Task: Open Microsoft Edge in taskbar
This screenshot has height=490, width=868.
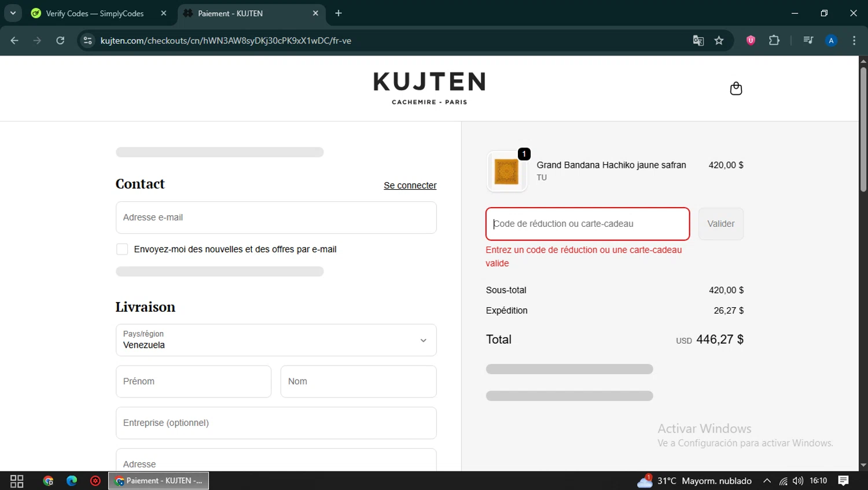Action: coord(72,481)
